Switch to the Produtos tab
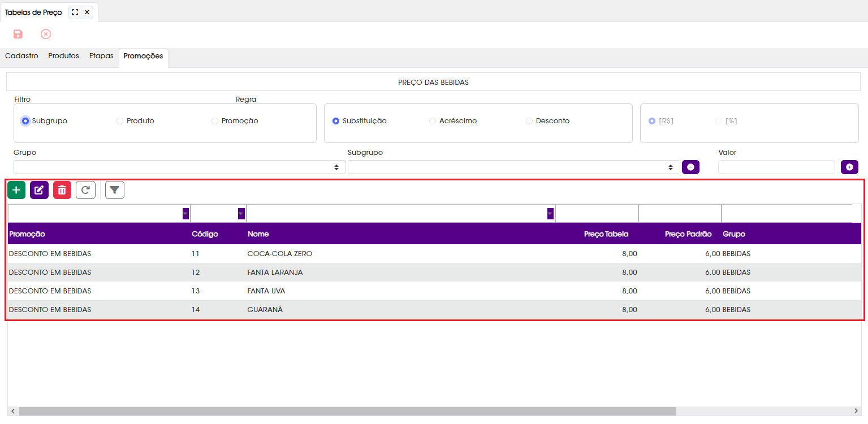The height and width of the screenshot is (424, 868). pyautogui.click(x=63, y=56)
